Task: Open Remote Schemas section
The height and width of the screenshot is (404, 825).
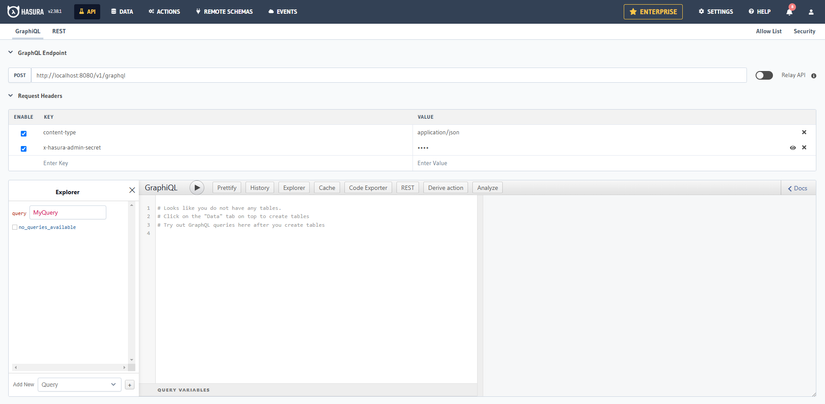Action: 224,12
